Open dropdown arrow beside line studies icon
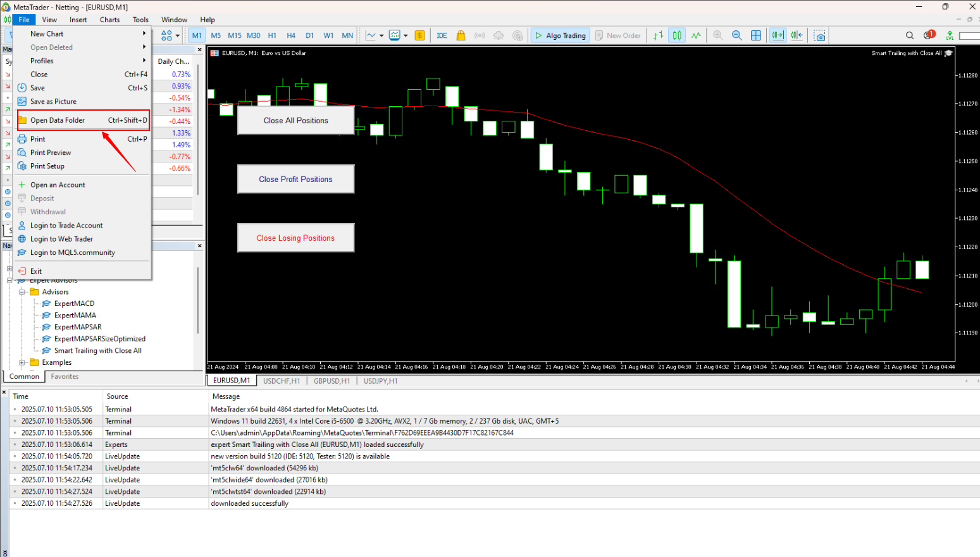Screen dimensions: 980x557 click(381, 36)
